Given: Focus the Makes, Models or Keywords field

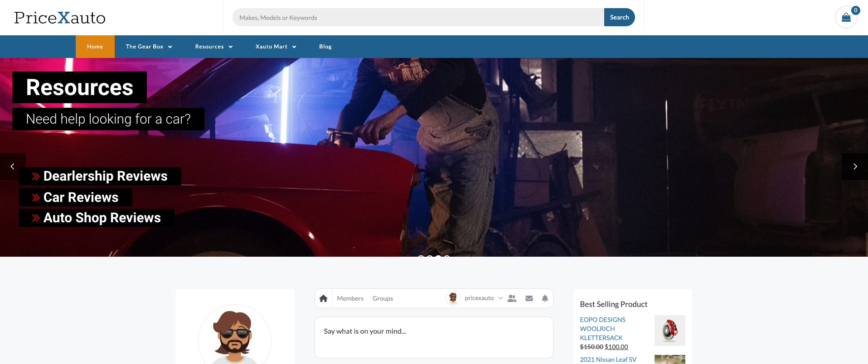Looking at the screenshot, I should pos(418,17).
